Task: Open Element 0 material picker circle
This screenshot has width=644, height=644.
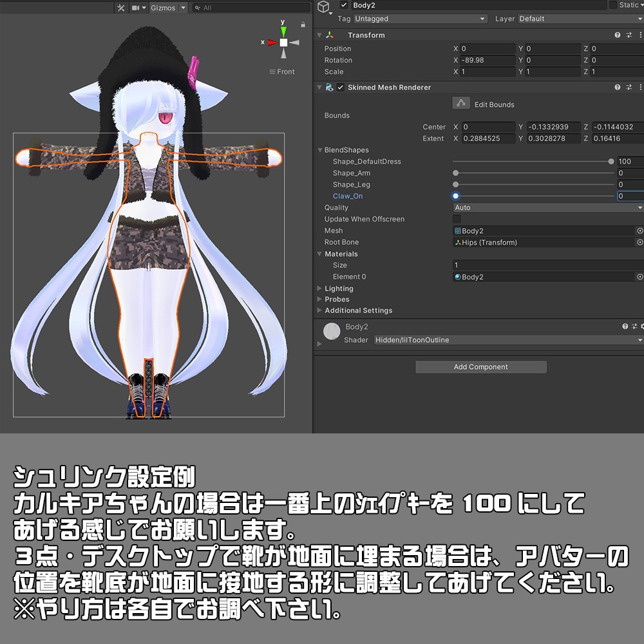Action: [639, 277]
